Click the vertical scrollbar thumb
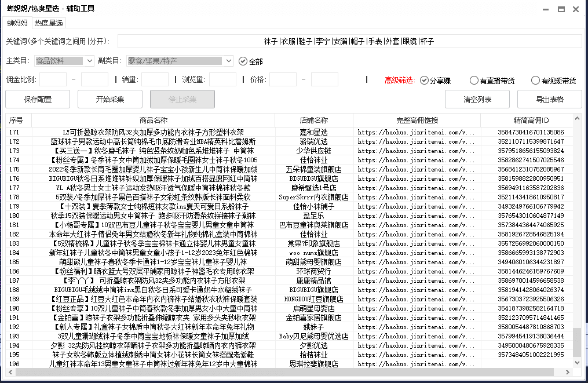This screenshot has width=588, height=383. [577, 342]
